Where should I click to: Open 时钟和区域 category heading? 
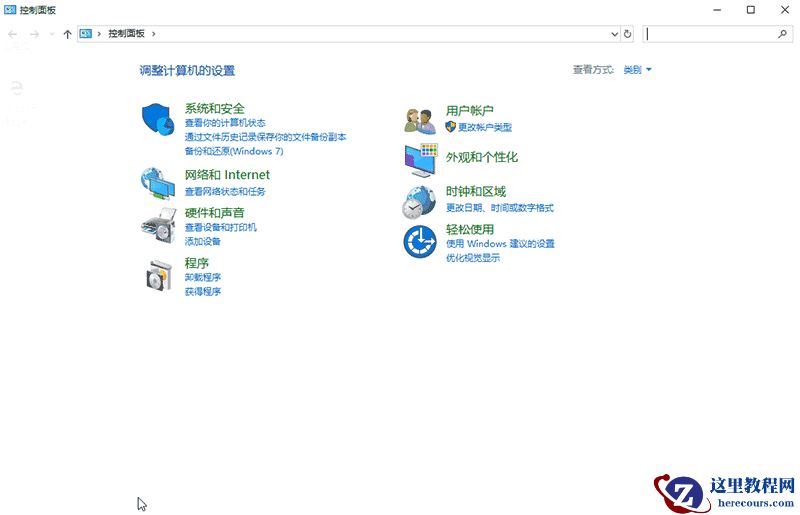point(476,191)
